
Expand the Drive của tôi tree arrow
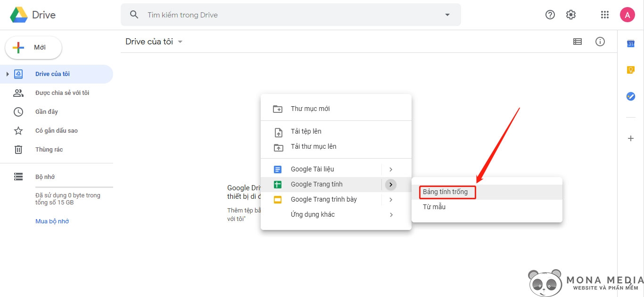(8, 74)
